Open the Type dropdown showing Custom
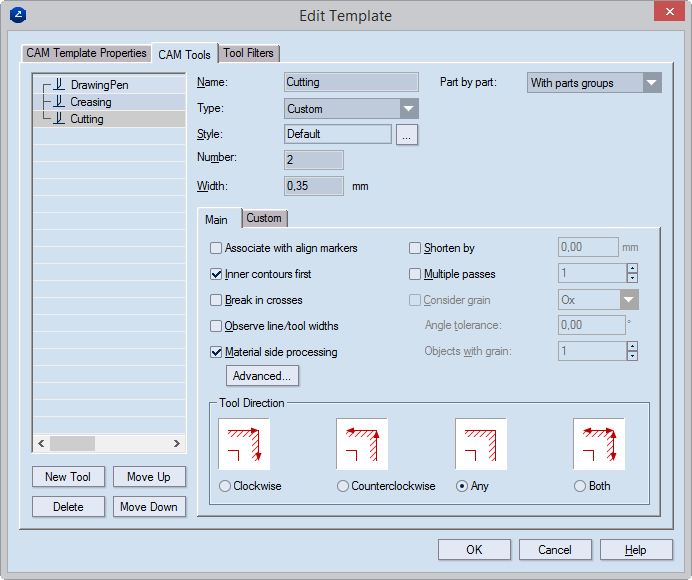Screen dimensions: 692x580 coord(351,109)
